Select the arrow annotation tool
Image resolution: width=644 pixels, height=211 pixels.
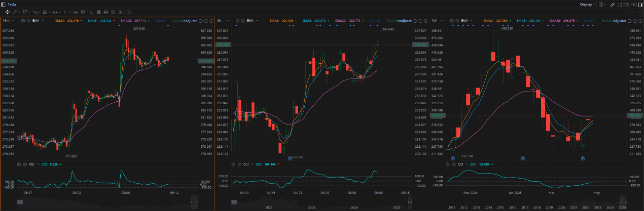click(x=65, y=12)
